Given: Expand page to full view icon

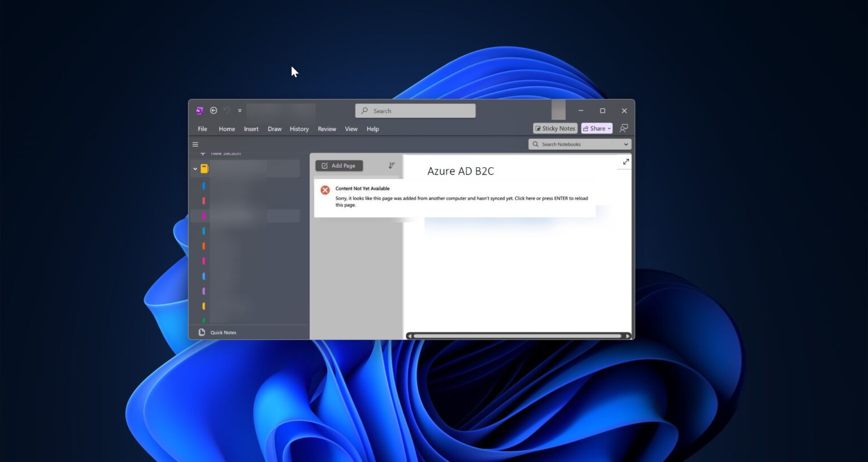Looking at the screenshot, I should 626,162.
